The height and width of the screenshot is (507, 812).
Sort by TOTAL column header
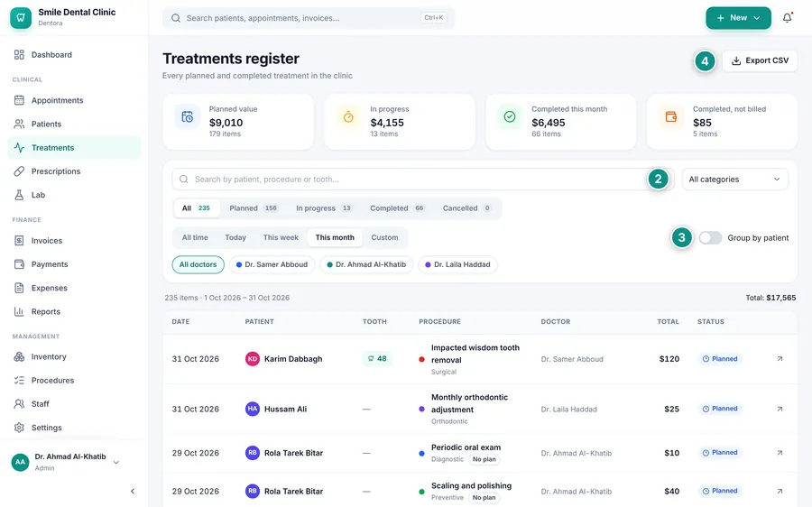click(x=668, y=321)
